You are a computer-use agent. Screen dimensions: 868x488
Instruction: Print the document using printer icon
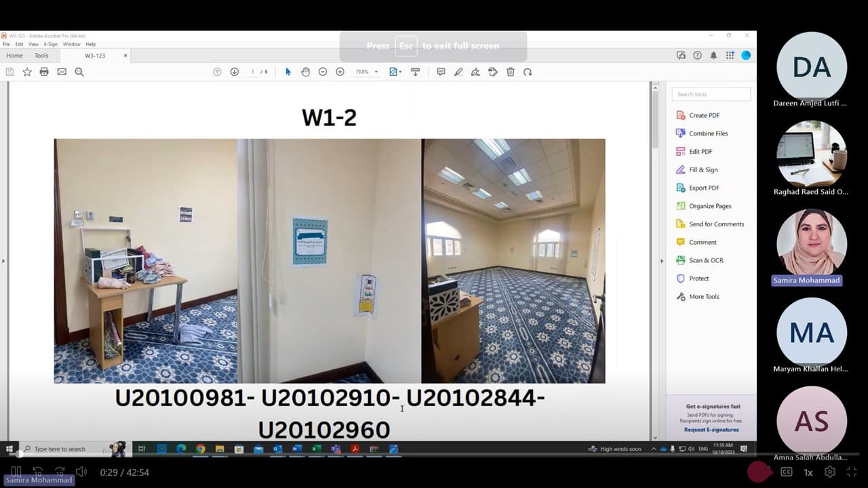[x=44, y=72]
